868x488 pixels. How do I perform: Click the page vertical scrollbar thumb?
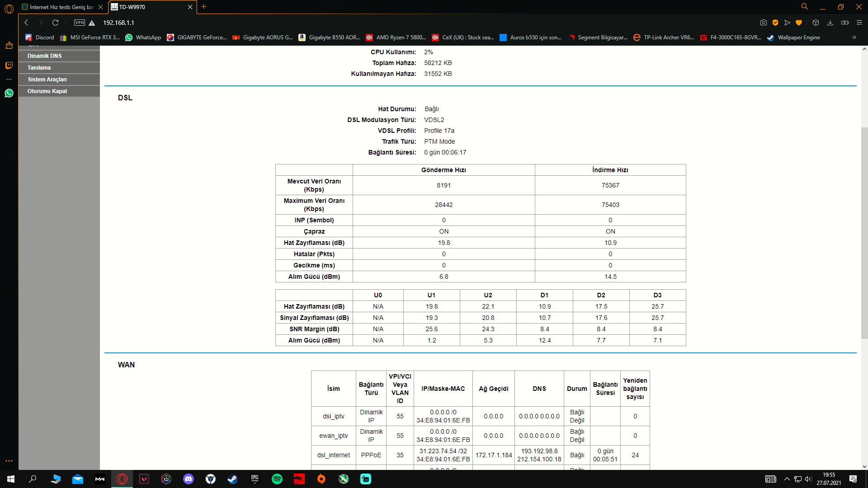(x=864, y=233)
